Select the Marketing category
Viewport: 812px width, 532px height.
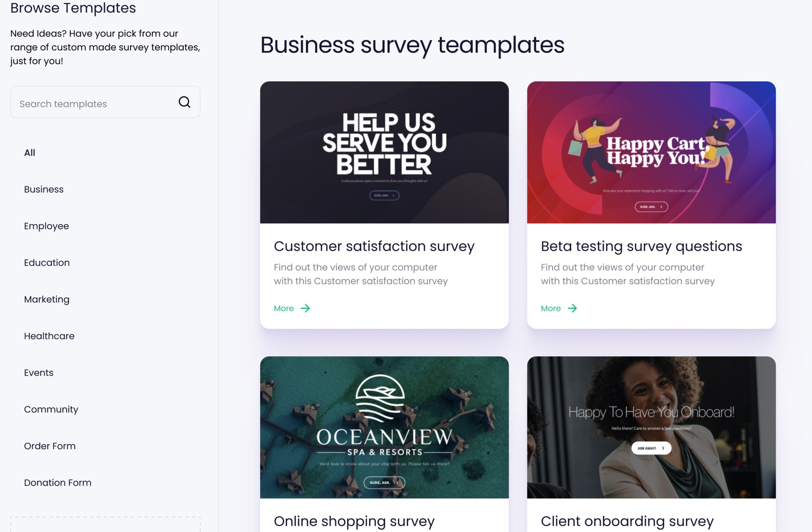(x=47, y=299)
